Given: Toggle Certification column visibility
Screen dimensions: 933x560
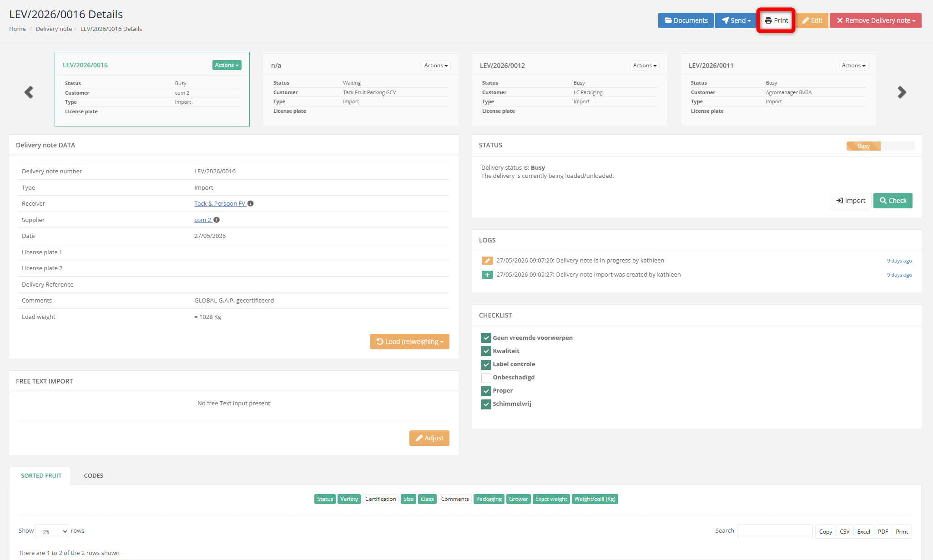Looking at the screenshot, I should click(x=380, y=499).
